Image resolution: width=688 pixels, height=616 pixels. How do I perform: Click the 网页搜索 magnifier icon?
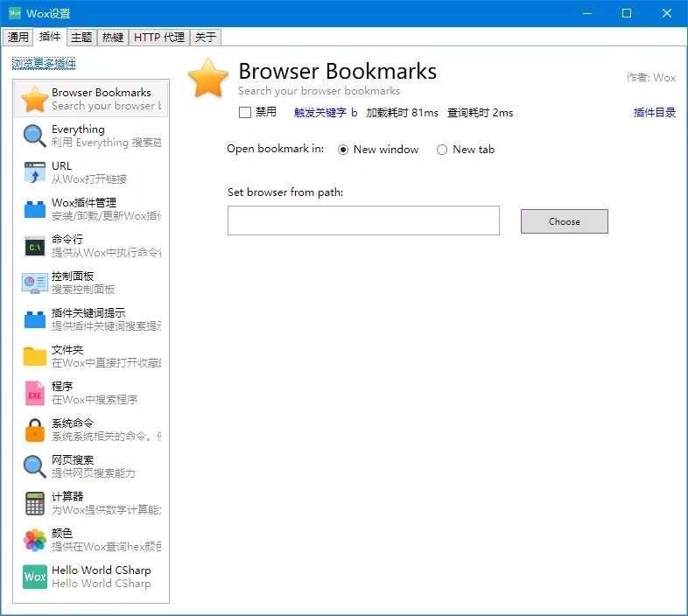click(x=35, y=466)
